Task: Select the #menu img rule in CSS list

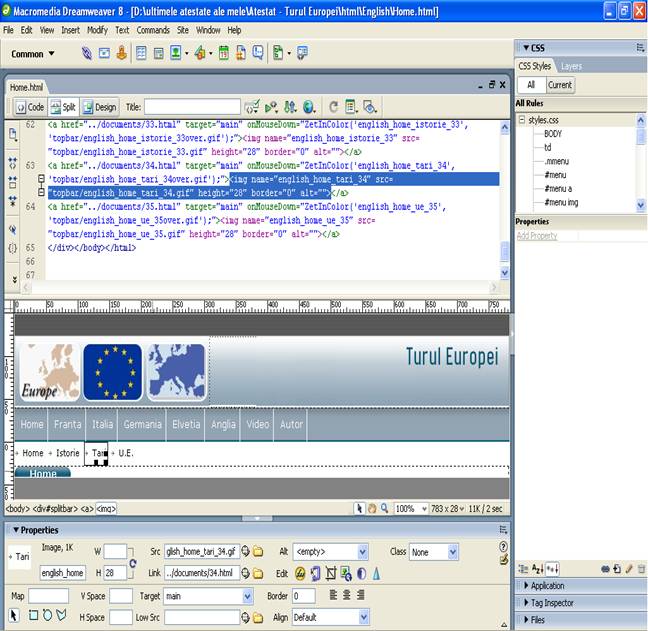Action: 561,202
